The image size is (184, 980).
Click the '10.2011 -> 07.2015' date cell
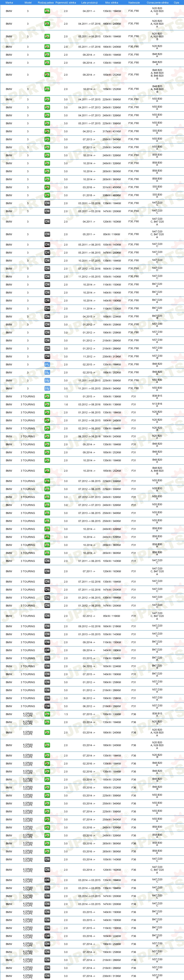[x=89, y=261]
